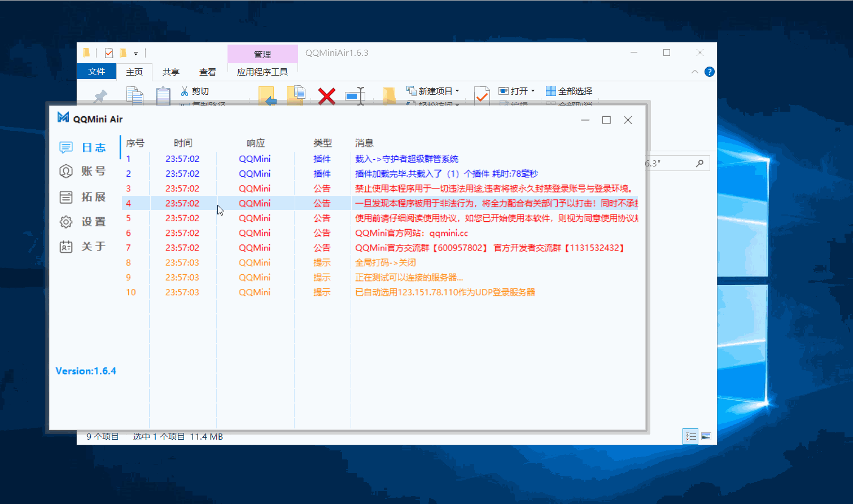This screenshot has height=504, width=853.
Task: Select log row 7 官方交流群 message
Action: point(380,247)
